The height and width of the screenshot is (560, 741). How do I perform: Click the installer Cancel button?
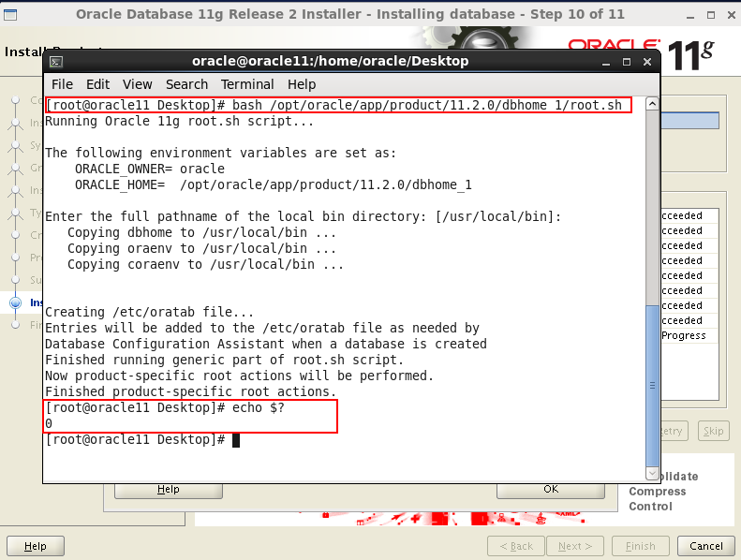(706, 546)
